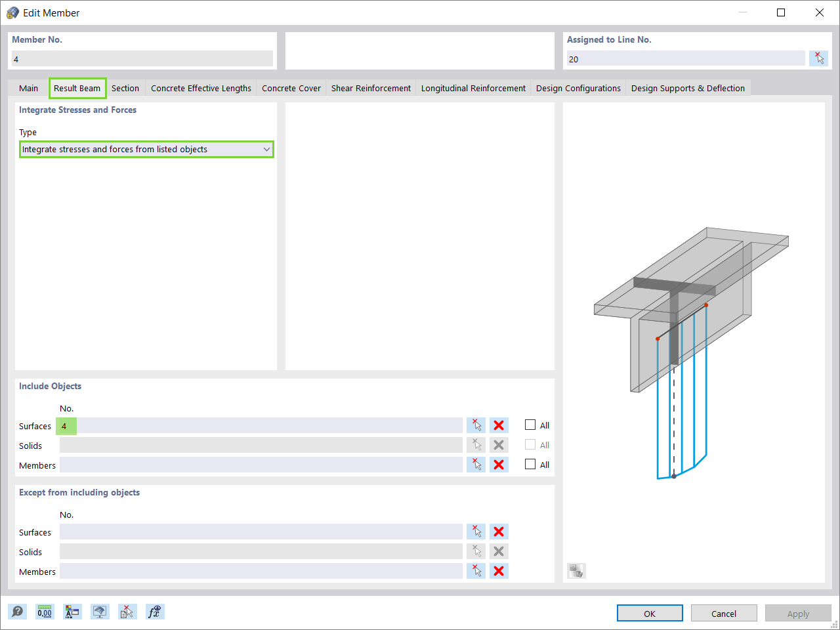Clear Surfaces list in Include Objects

pyautogui.click(x=499, y=425)
